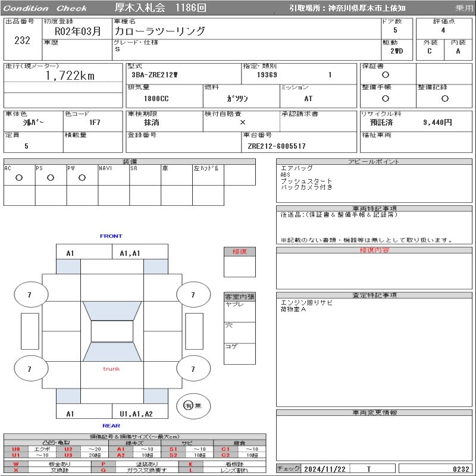This screenshot has width=476, height=476.
Task: Click the ヤブレ interior row
Action: click(x=240, y=311)
